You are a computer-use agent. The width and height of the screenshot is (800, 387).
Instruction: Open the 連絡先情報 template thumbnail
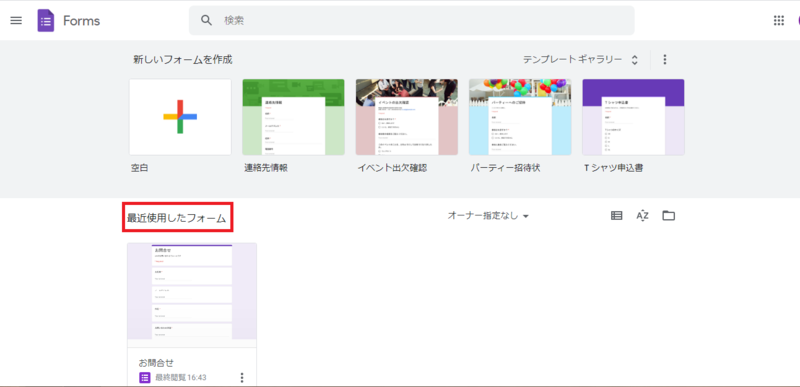[x=293, y=117]
